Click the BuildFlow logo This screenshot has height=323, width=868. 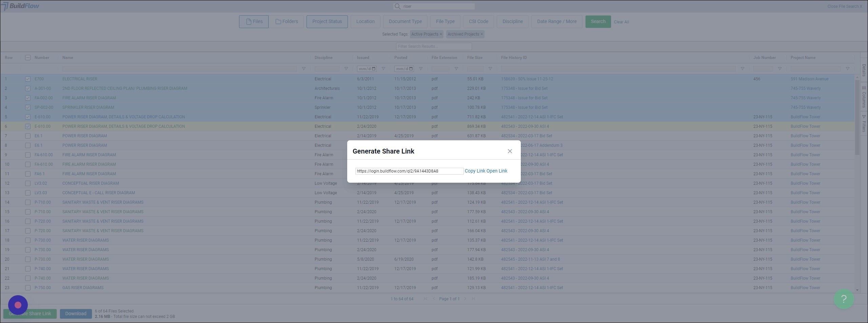(20, 6)
